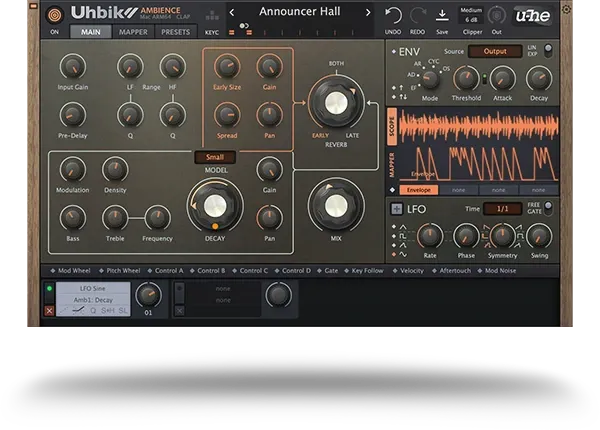Click the u-he logo badge
This screenshot has width=600, height=430.
tap(533, 16)
